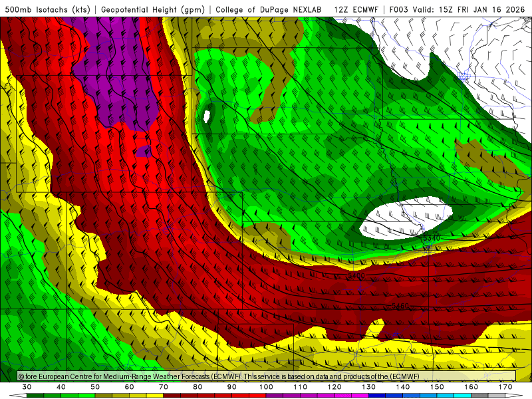
Task: Click the ECMWF copyright notice text
Action: [219, 376]
